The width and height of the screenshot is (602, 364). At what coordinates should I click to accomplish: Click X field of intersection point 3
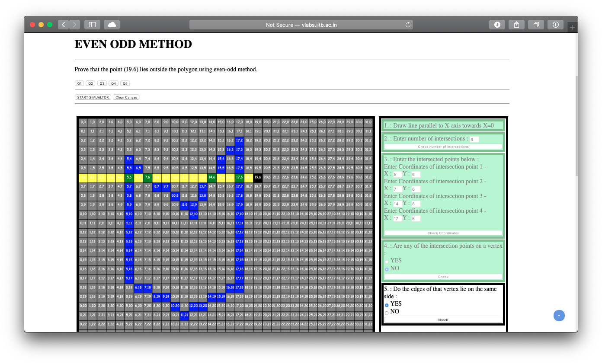point(397,204)
